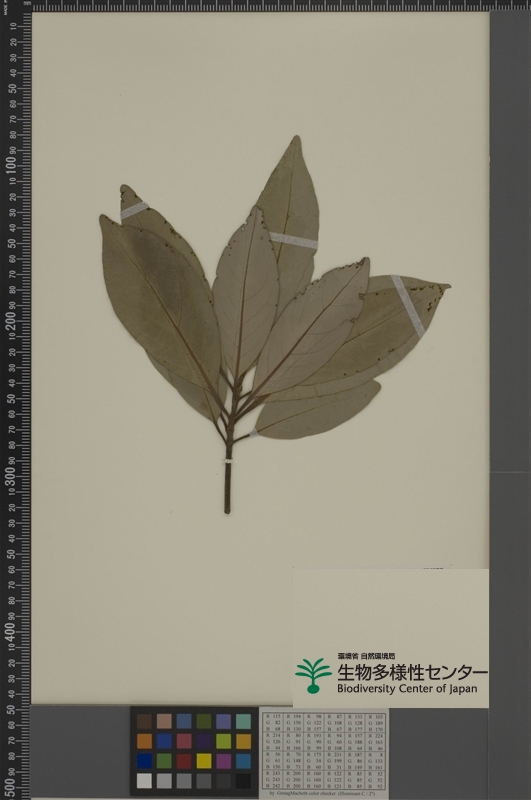Click the white tape on the right leaf
The height and width of the screenshot is (800, 531).
point(408,307)
